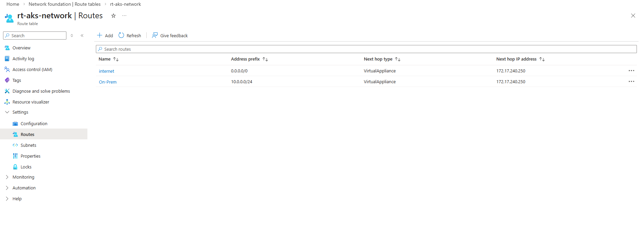Open context menu for the On-Prem route row

[x=631, y=82]
